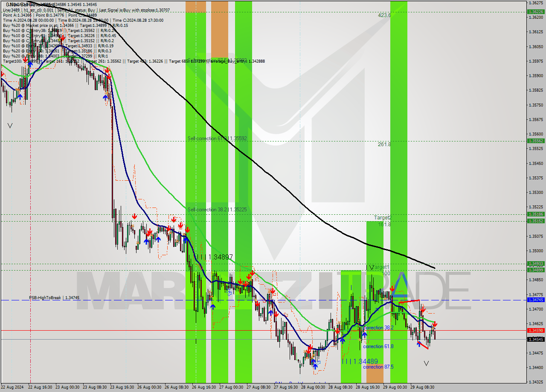The width and height of the screenshot is (546, 392).
Task: Click the Target:1.36226 R/R:0.45 line
Action: (x=59, y=35)
